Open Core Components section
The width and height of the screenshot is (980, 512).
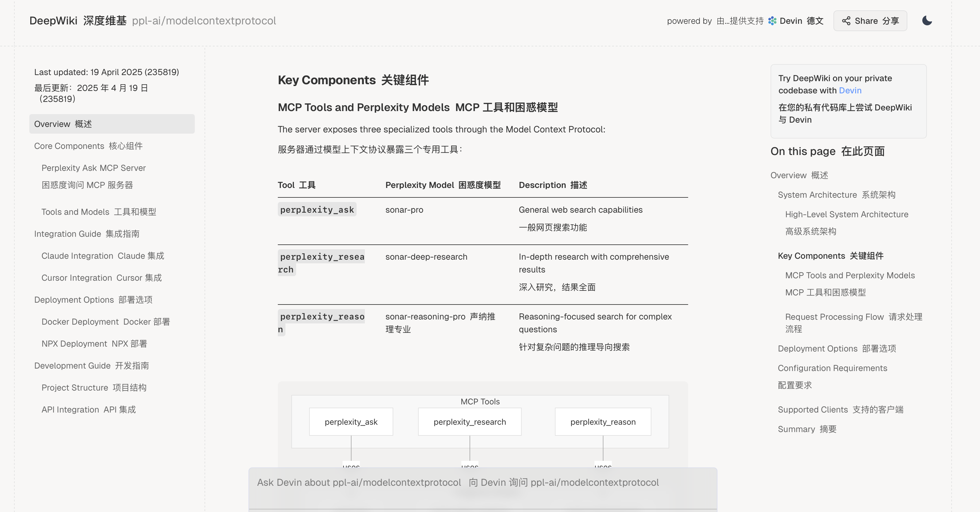click(88, 146)
